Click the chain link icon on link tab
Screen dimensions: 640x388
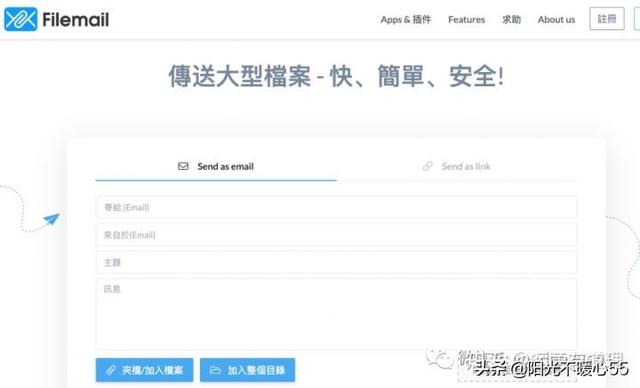click(x=427, y=166)
